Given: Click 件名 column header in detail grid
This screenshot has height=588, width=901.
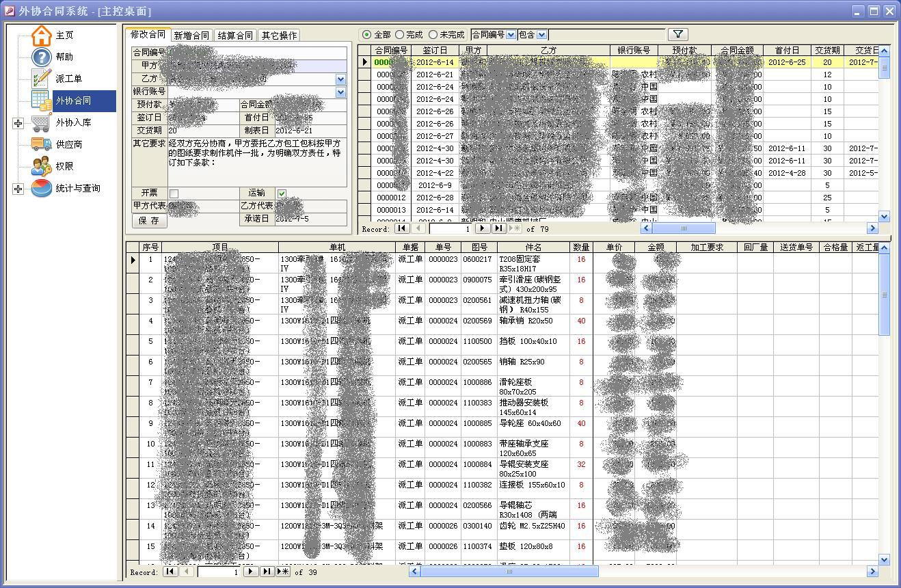Looking at the screenshot, I should click(x=533, y=248).
